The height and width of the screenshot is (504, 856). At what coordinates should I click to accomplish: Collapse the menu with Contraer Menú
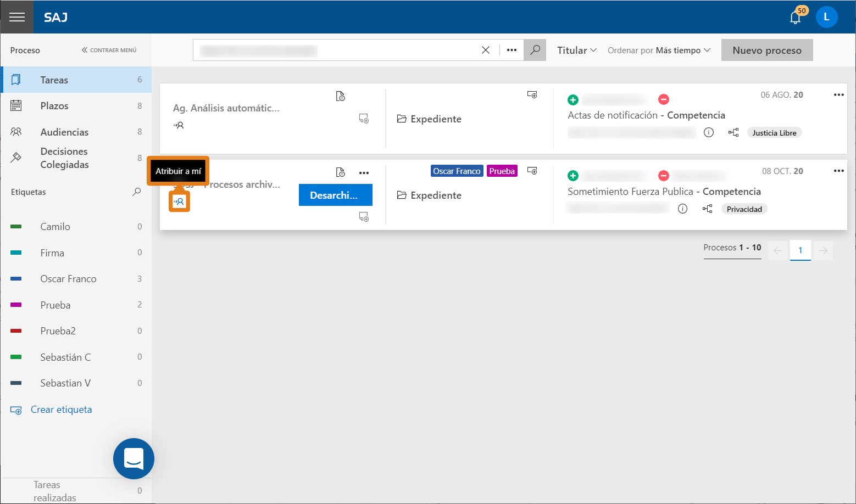point(109,50)
